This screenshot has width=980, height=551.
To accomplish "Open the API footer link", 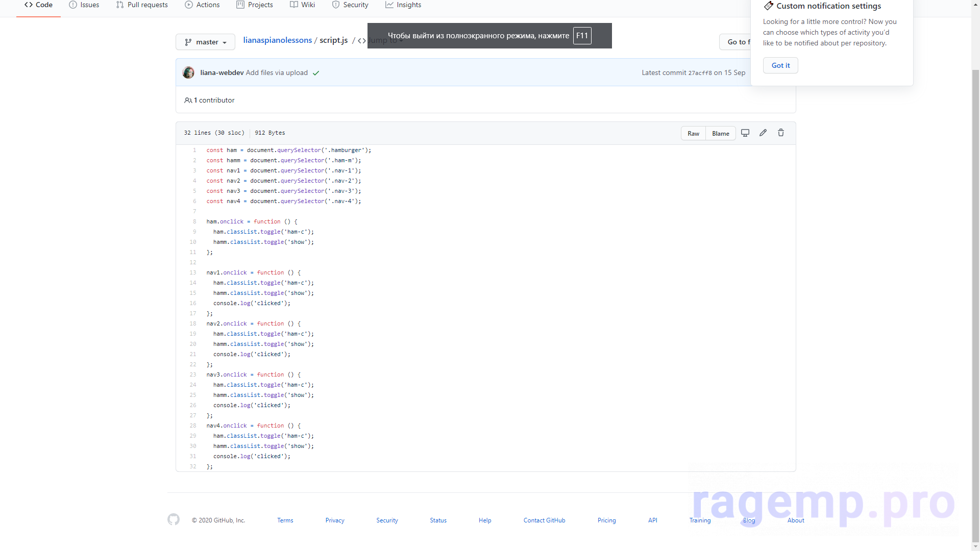I will [652, 520].
